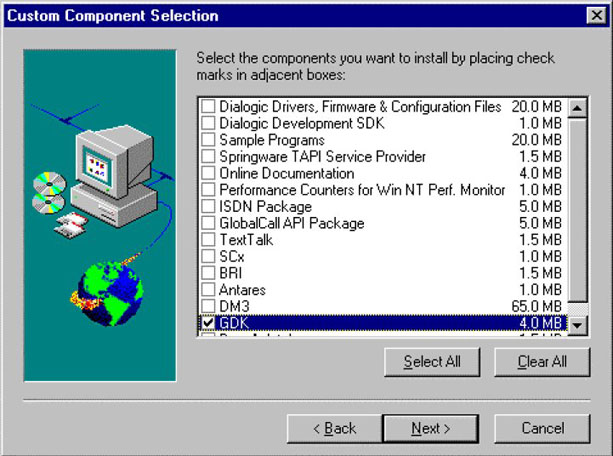613x456 pixels.
Task: Select the Antares list entry label
Action: pos(242,290)
